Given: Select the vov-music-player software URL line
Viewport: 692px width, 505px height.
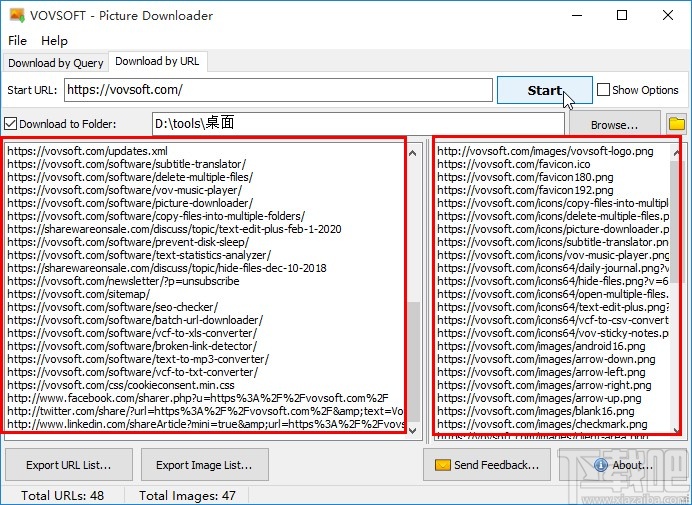Looking at the screenshot, I should click(x=124, y=190).
